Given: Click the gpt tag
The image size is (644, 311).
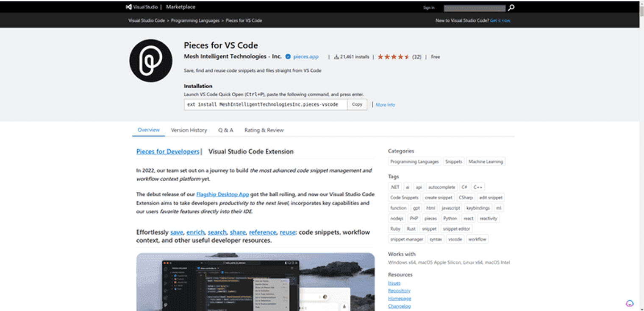Looking at the screenshot, I should (x=416, y=208).
